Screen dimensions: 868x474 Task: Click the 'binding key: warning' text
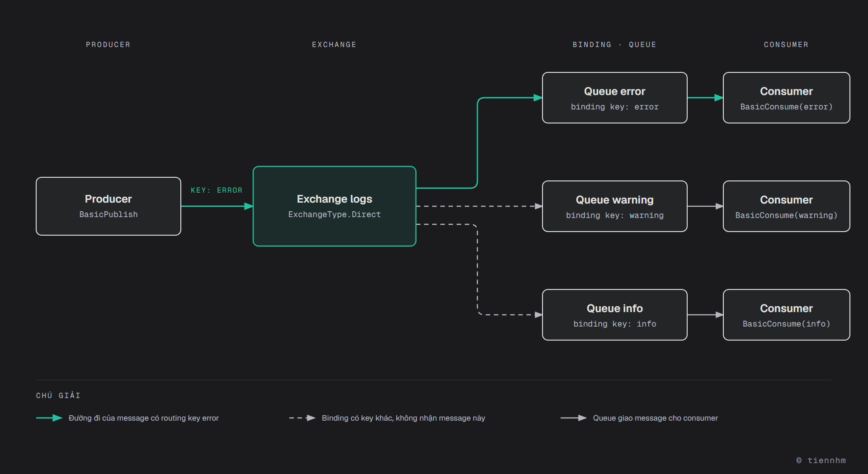coord(615,215)
